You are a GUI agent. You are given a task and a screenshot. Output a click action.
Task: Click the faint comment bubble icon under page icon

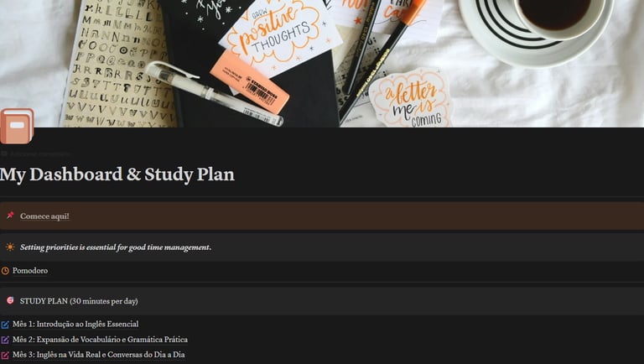[x=4, y=153]
